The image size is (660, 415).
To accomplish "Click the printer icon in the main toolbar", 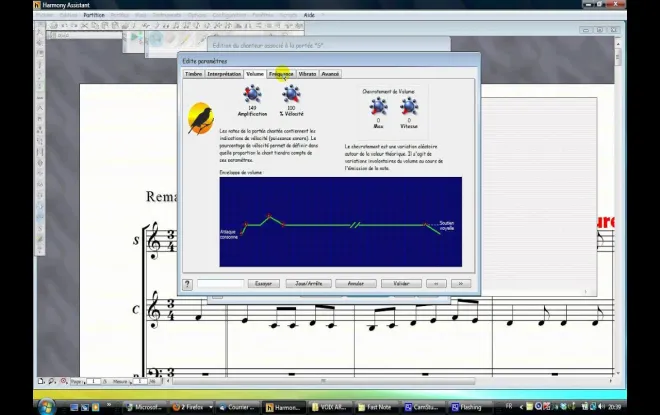I will [54, 26].
